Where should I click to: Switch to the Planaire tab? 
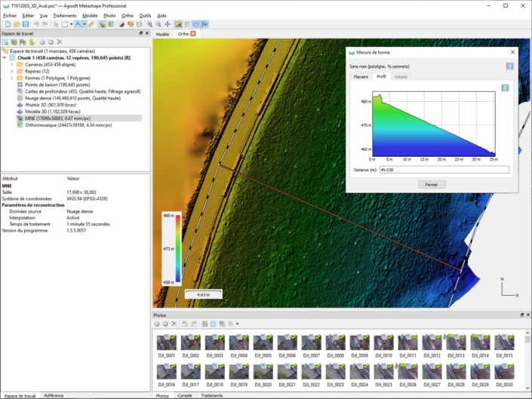(x=361, y=76)
